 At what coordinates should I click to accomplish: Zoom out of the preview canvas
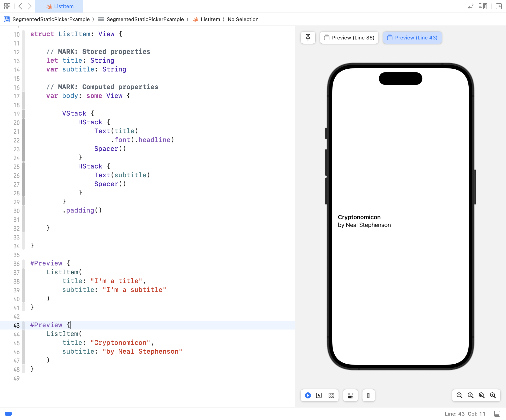tap(459, 395)
